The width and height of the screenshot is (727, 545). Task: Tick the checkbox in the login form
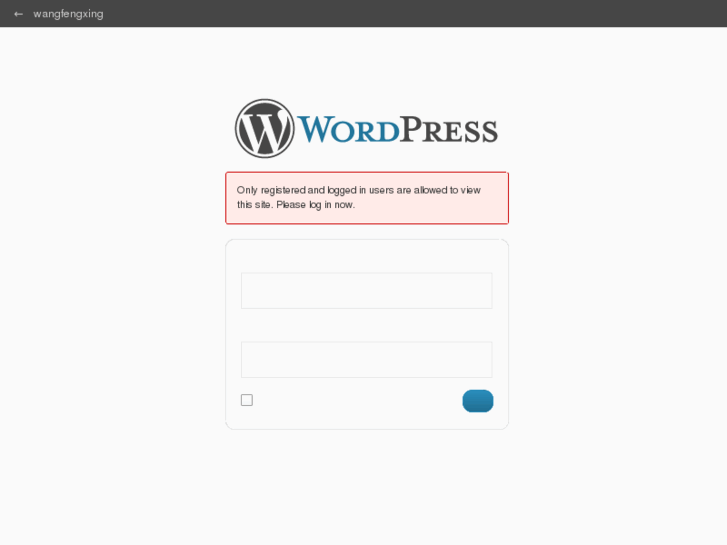coord(247,400)
